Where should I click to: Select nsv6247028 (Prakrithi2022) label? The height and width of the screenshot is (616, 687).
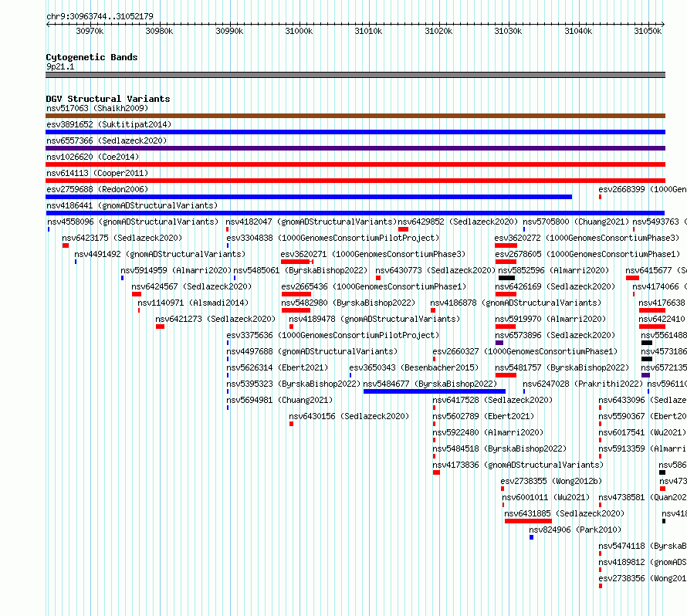click(583, 384)
